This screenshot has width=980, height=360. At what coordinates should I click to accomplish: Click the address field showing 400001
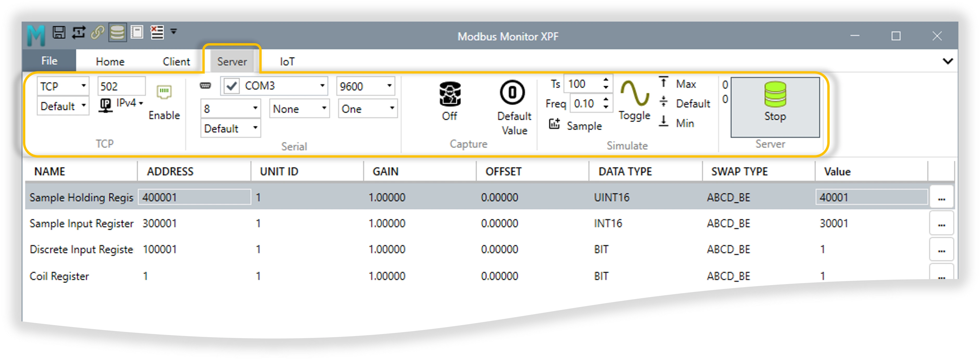(x=194, y=197)
